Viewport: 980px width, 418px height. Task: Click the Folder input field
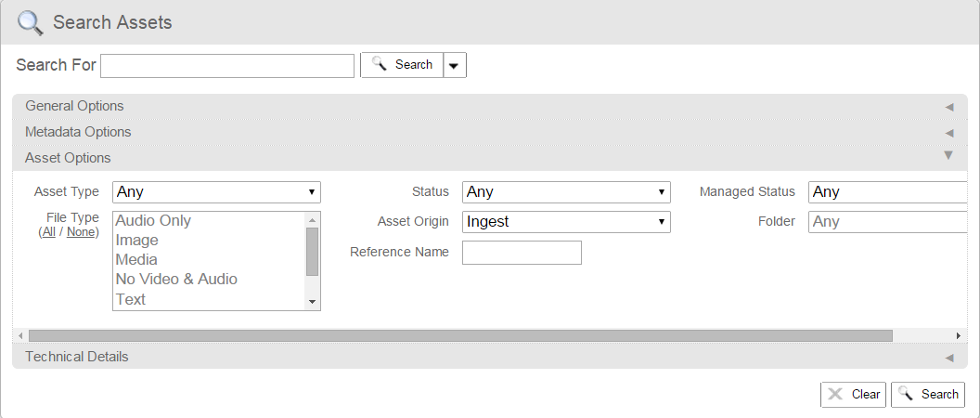point(887,222)
